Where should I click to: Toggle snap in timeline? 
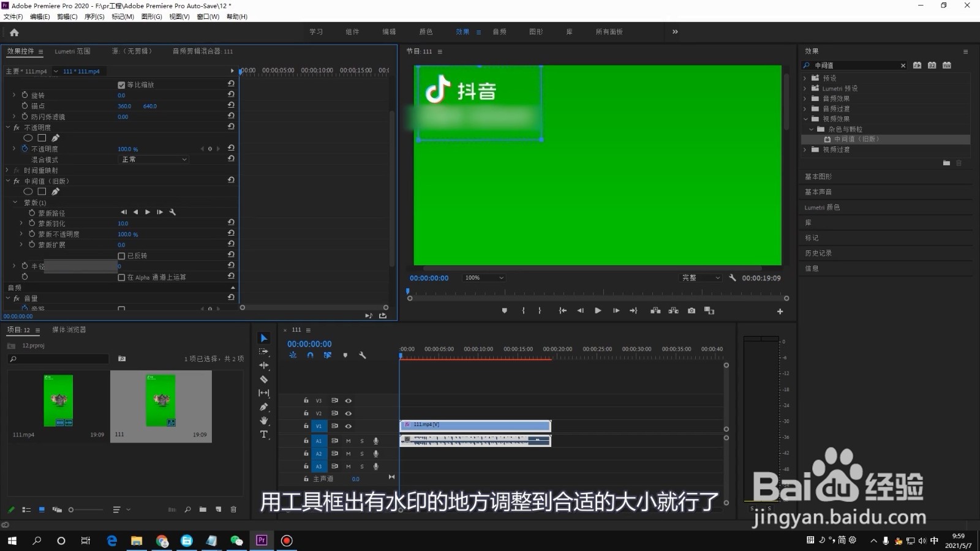point(311,355)
